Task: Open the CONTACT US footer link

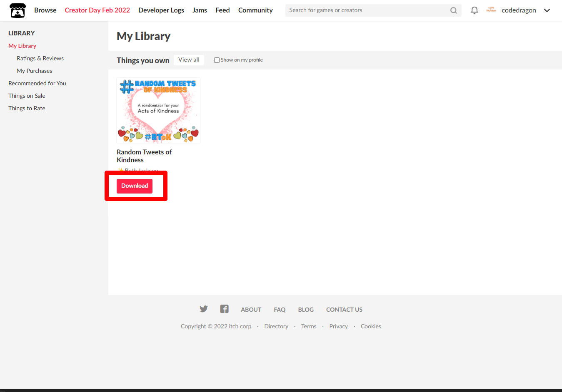Action: [344, 310]
